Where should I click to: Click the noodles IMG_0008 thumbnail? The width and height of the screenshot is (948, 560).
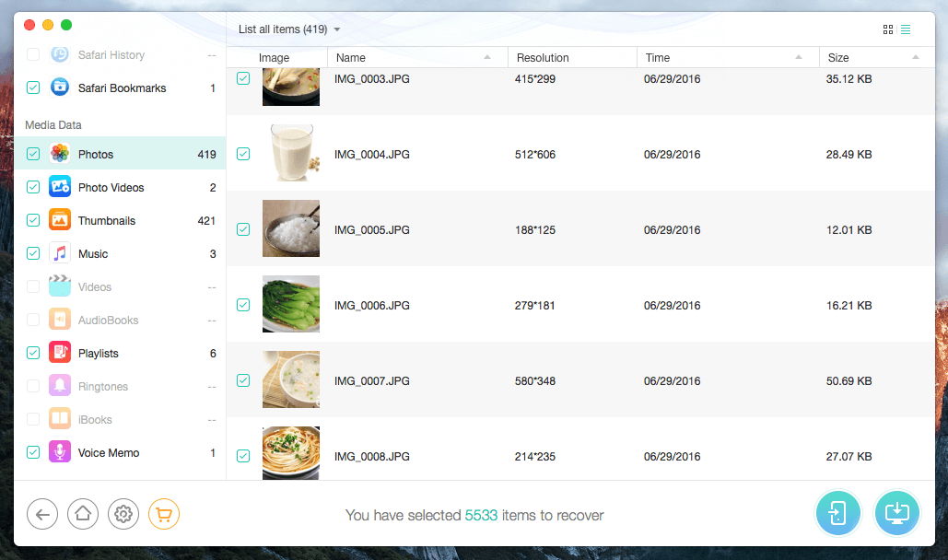pyautogui.click(x=291, y=453)
